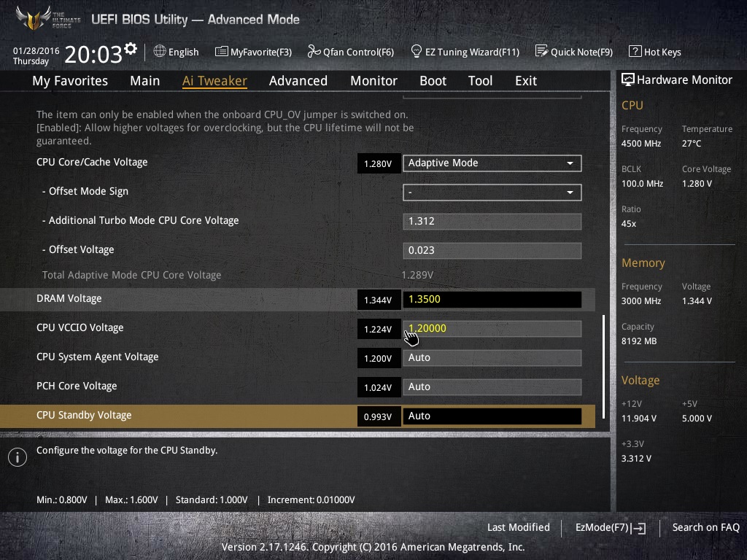Switch to the Main tab
The height and width of the screenshot is (560, 747).
point(145,81)
